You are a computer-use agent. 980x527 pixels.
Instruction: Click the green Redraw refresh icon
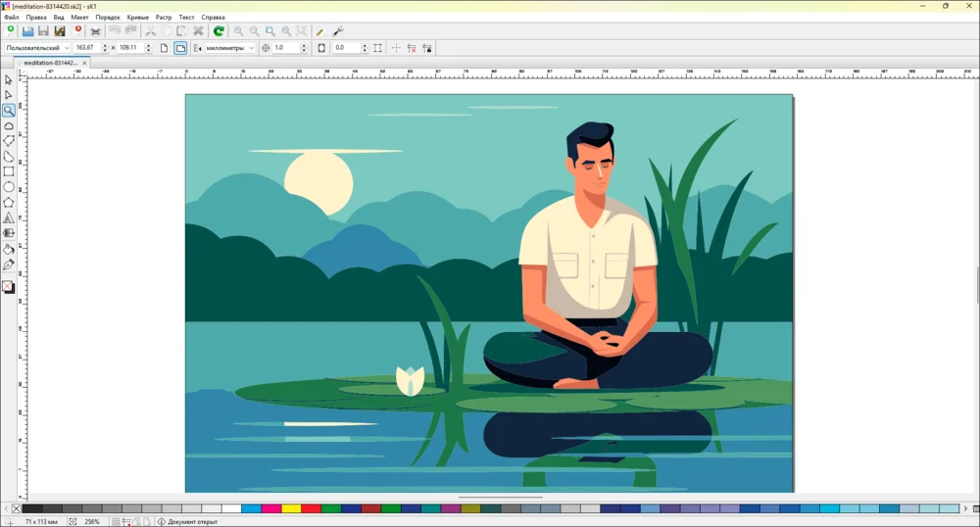coord(219,30)
